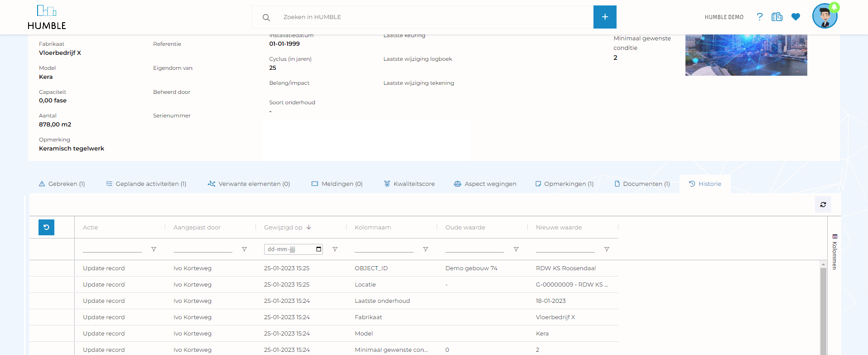Open the Kolomnaam column filter funnel
The width and height of the screenshot is (868, 355).
click(x=425, y=249)
